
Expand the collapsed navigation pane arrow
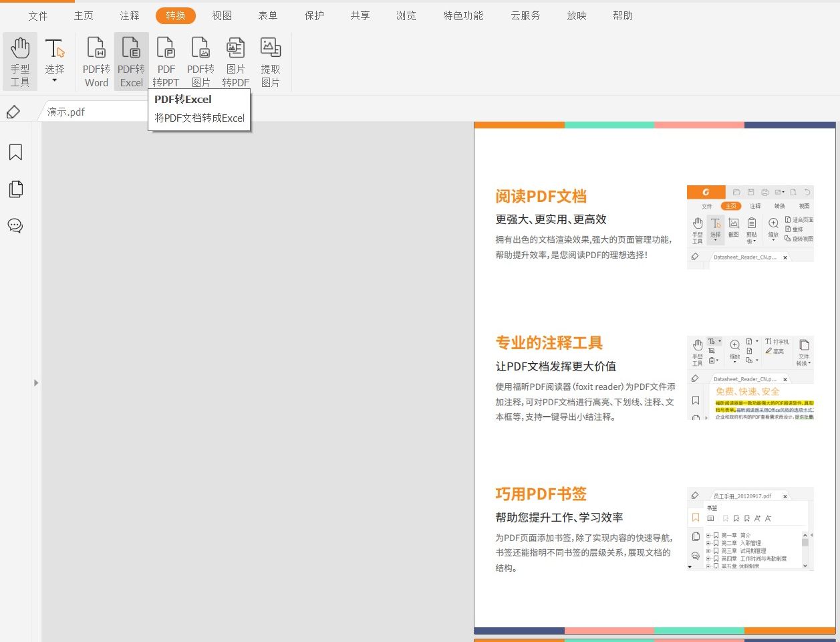pos(36,383)
